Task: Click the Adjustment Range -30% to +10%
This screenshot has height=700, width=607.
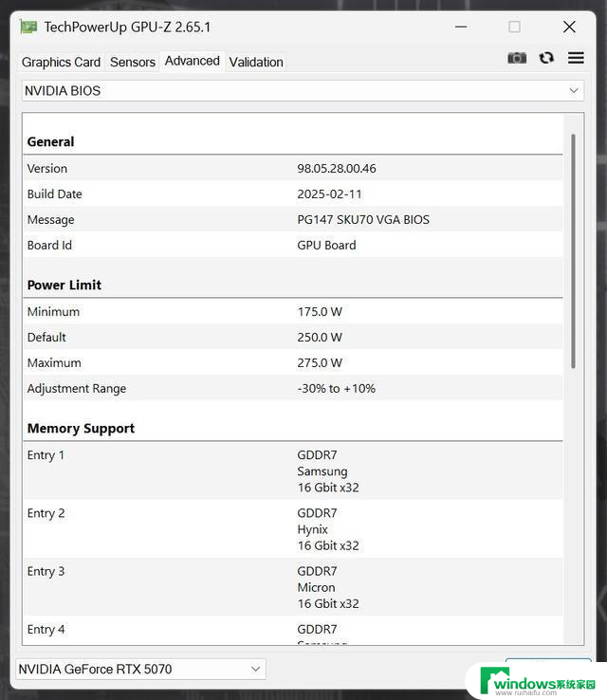Action: click(x=336, y=388)
